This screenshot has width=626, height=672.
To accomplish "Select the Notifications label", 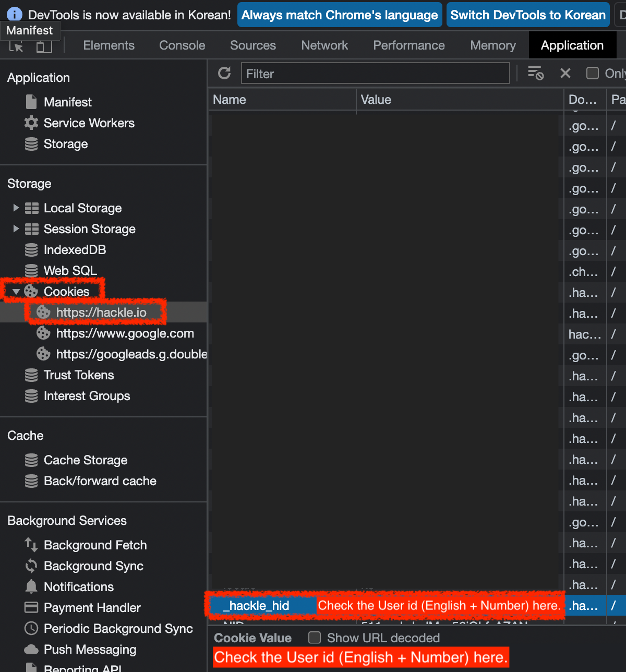I will click(79, 587).
